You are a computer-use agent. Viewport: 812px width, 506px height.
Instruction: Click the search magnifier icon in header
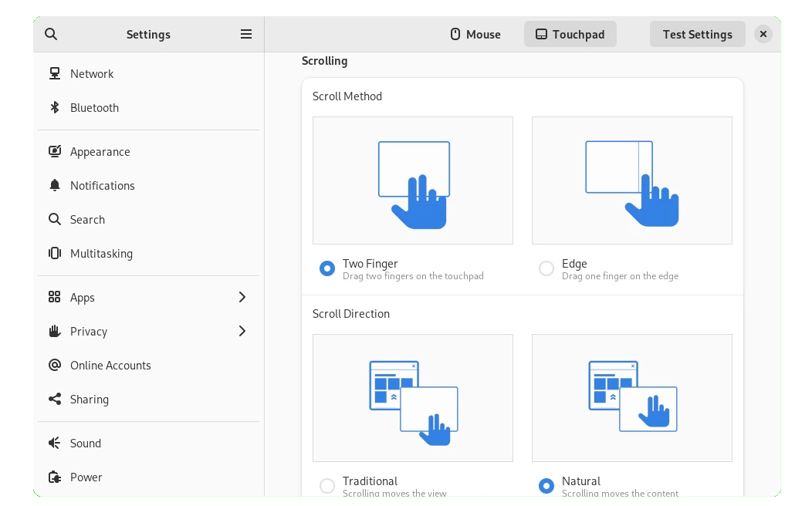click(x=51, y=34)
